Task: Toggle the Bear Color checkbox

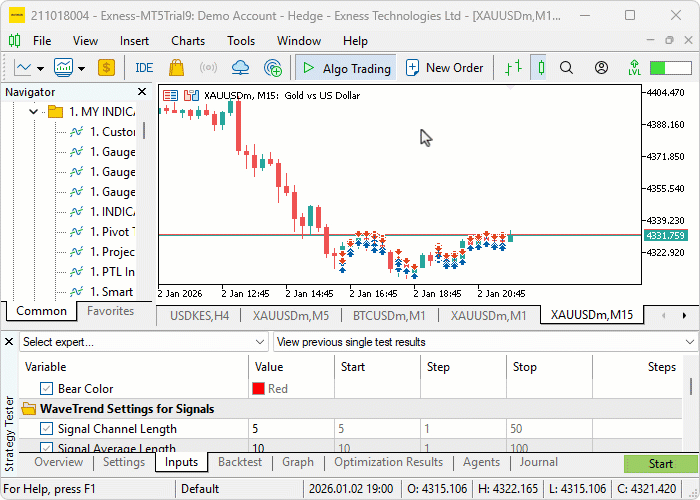Action: click(46, 388)
